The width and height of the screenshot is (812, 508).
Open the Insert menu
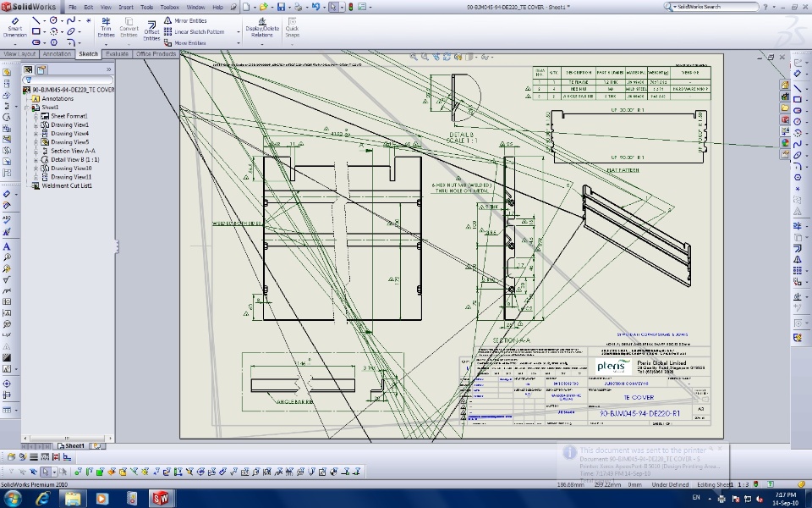126,8
